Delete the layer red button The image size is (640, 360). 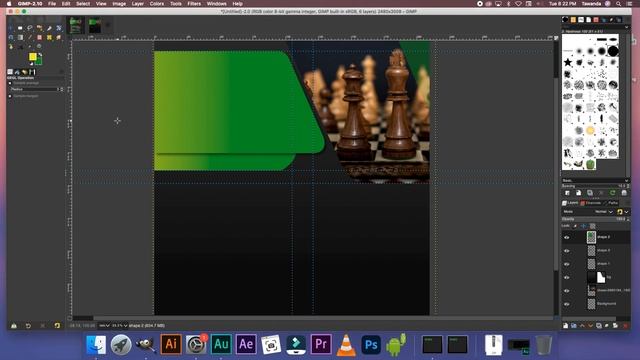tap(625, 325)
